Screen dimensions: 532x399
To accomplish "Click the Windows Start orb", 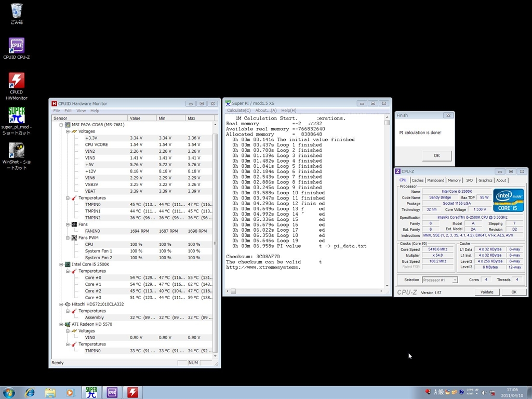I will coord(9,393).
